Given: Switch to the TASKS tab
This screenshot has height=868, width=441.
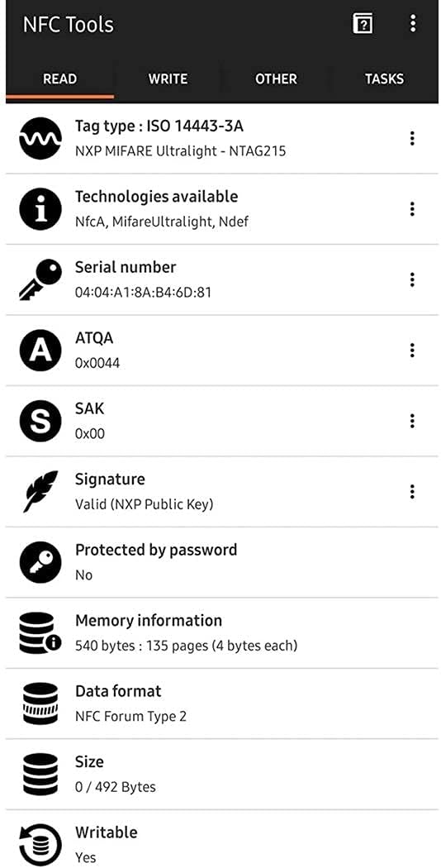Looking at the screenshot, I should [384, 79].
